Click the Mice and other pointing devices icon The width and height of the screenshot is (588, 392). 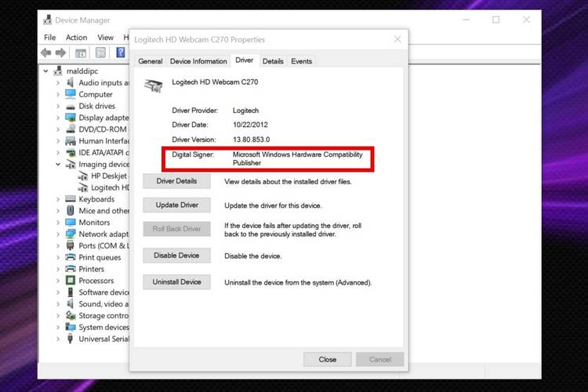point(71,210)
